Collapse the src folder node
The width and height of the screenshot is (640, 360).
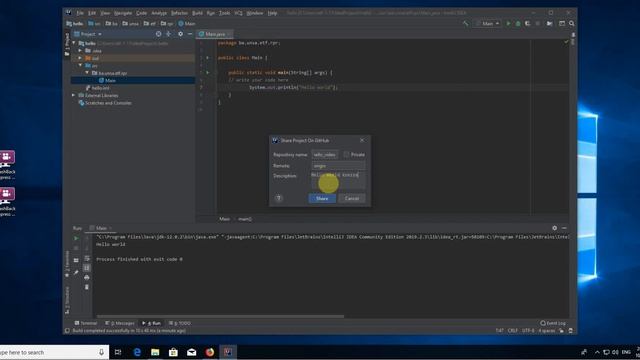80,65
